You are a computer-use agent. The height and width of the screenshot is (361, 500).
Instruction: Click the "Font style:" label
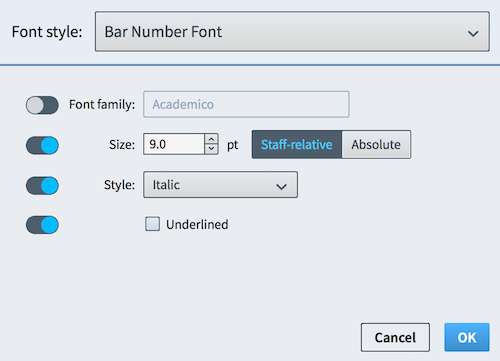pyautogui.click(x=47, y=32)
